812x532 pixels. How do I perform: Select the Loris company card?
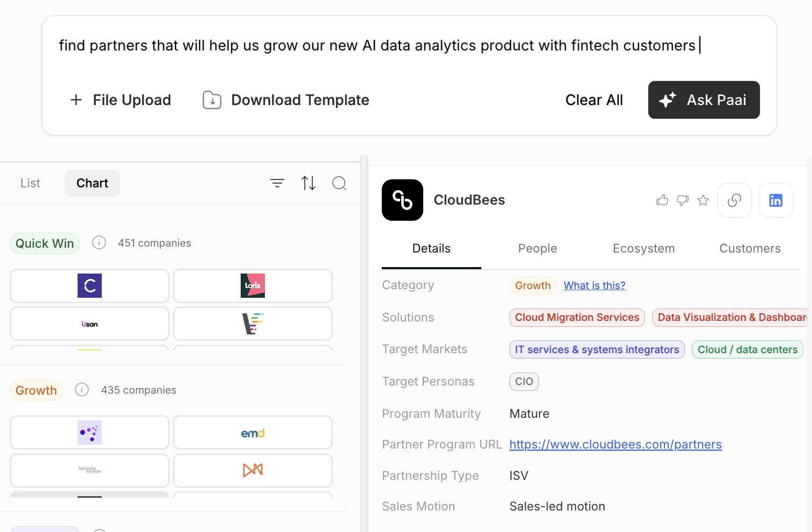[x=253, y=286]
